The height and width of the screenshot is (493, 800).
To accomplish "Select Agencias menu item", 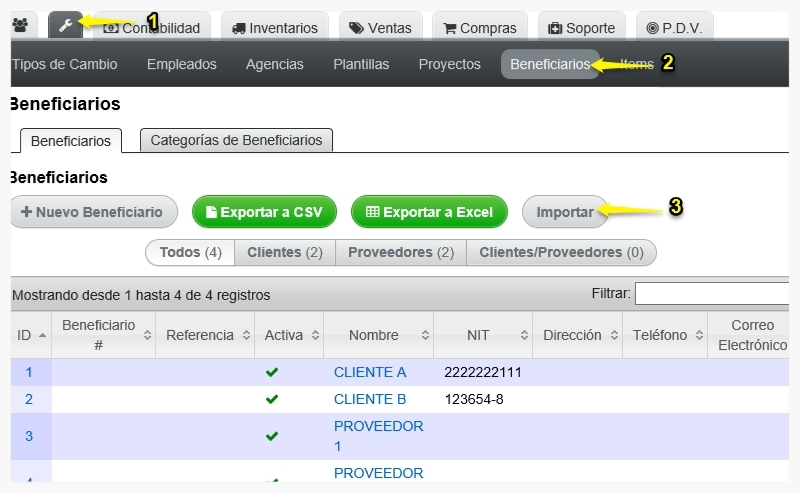I will 274,64.
